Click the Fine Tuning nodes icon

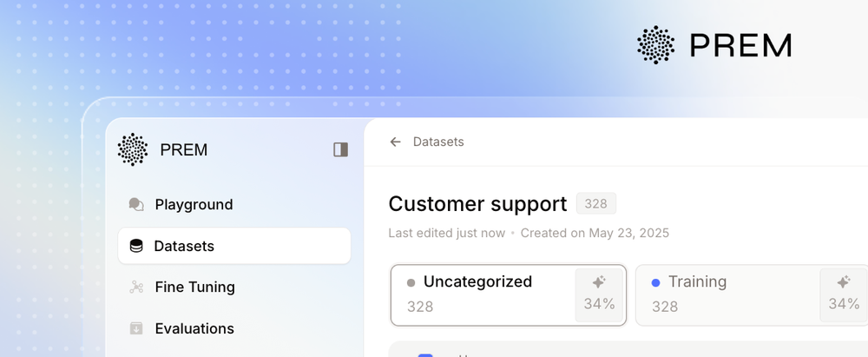point(136,288)
